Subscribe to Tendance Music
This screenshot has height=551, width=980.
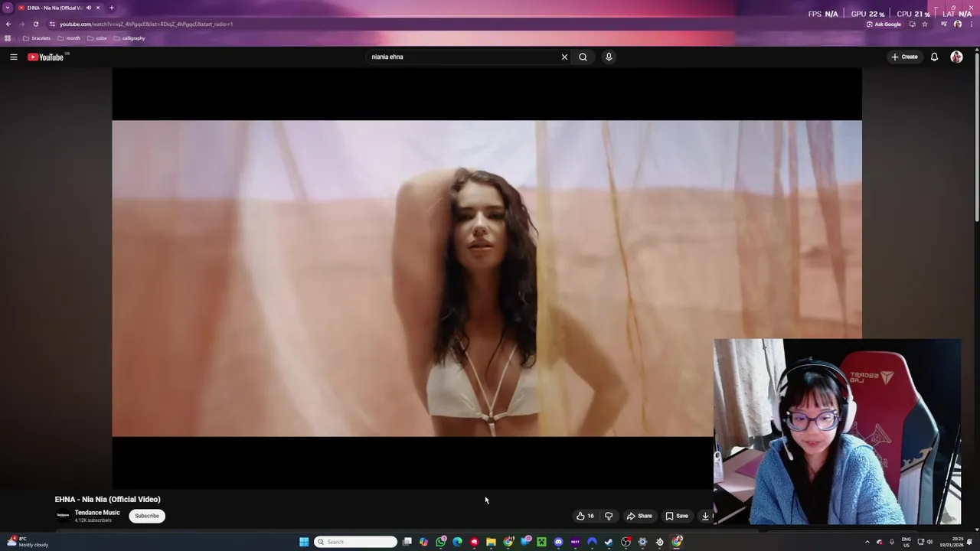pyautogui.click(x=147, y=516)
